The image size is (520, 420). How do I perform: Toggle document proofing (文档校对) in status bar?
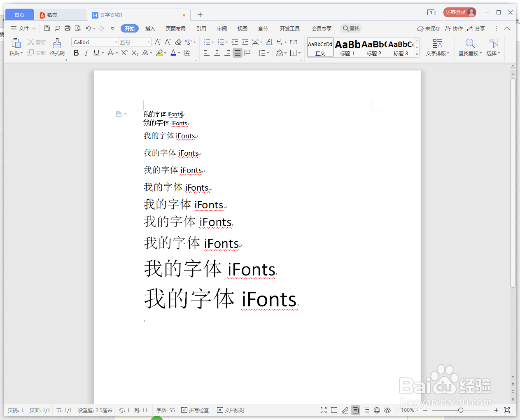(231, 410)
